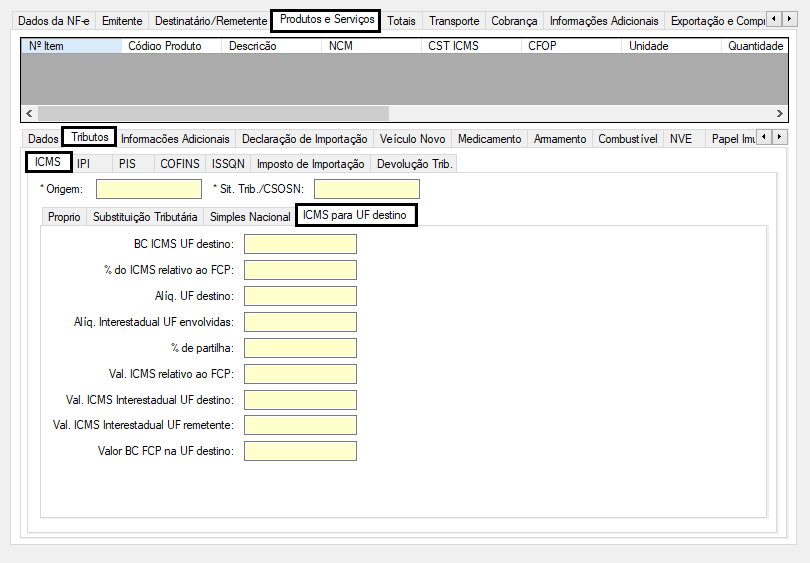Screen dimensions: 810x563
Task: Open the COFINS tax tab
Action: pyautogui.click(x=180, y=164)
